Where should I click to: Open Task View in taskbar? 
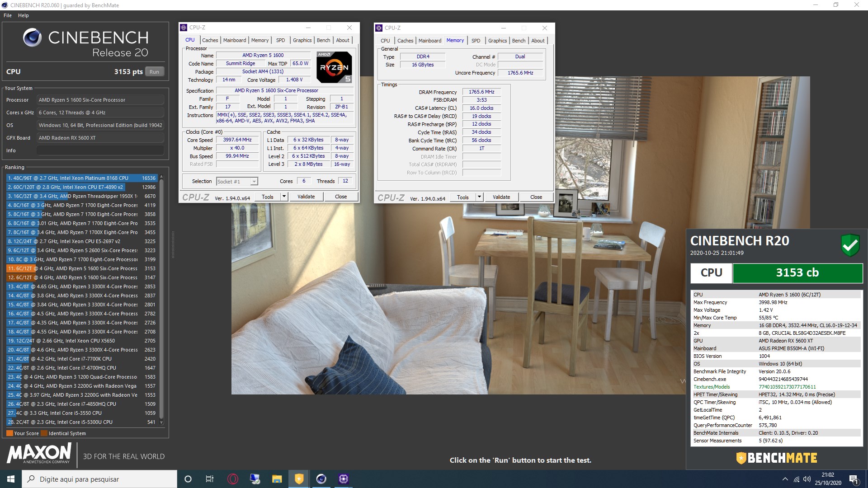(209, 479)
